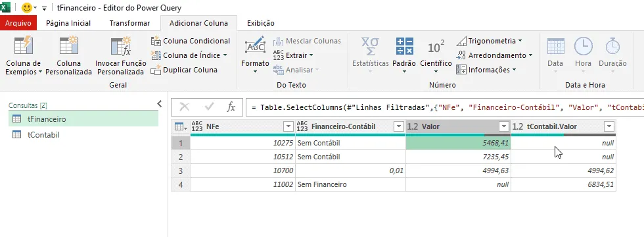Open Coluna de Exemplos tool

[x=24, y=55]
